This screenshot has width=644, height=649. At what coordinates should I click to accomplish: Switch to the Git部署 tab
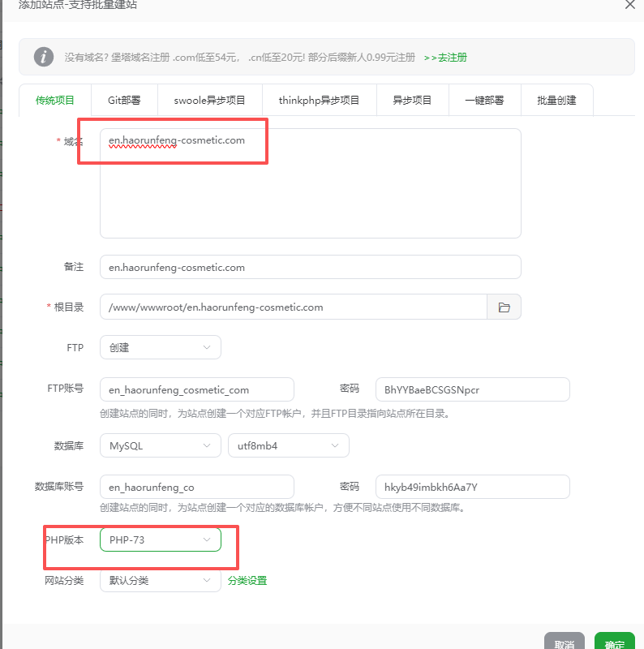[x=124, y=100]
